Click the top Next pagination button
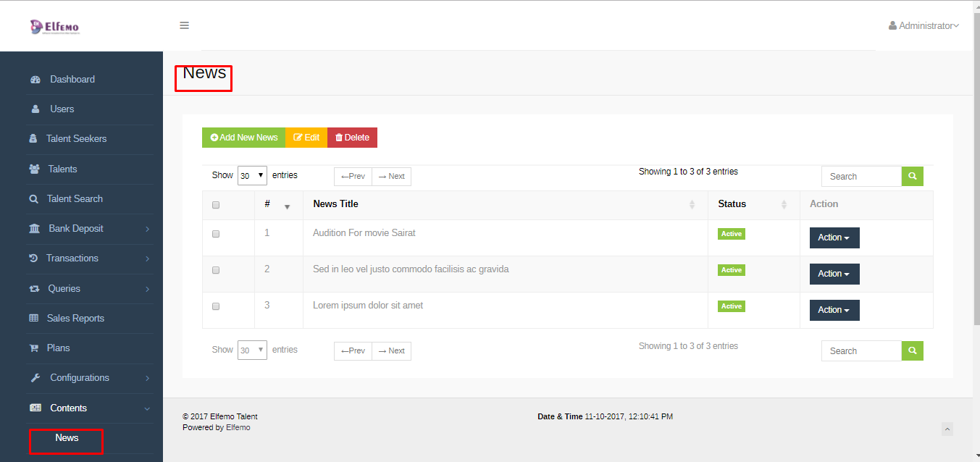The image size is (980, 462). (391, 177)
